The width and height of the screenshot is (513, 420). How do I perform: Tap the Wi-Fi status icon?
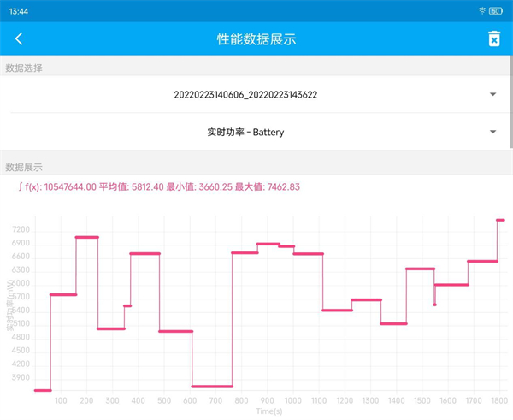tap(482, 10)
